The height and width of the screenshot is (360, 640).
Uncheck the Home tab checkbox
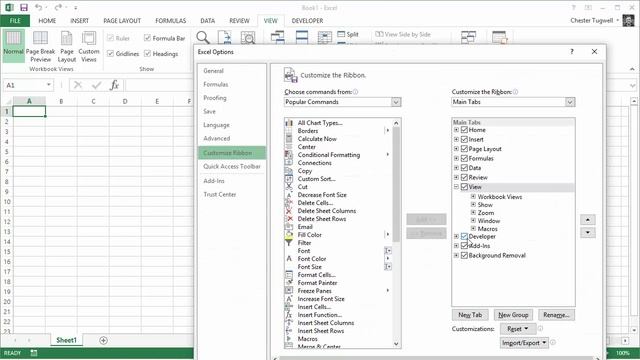464,130
